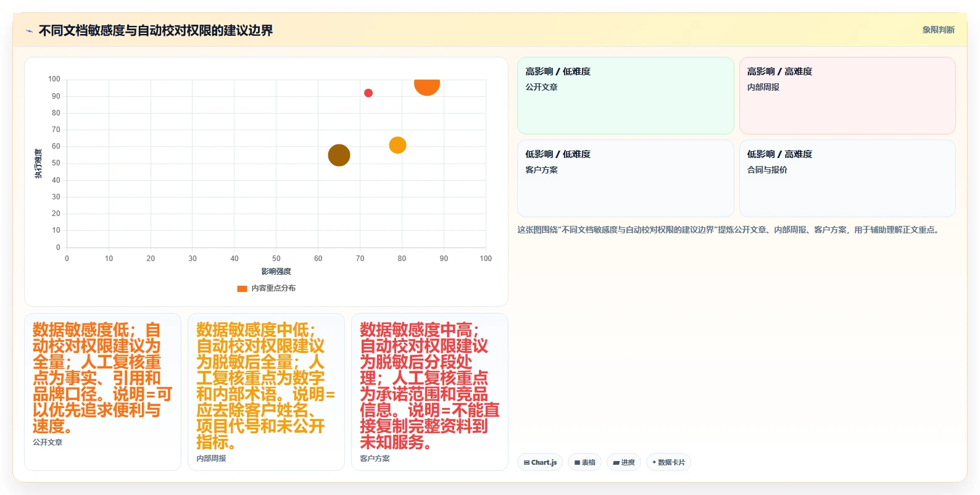This screenshot has height=495, width=980.
Task: Click the 内部周报 text in pink quadrant
Action: pos(763,87)
